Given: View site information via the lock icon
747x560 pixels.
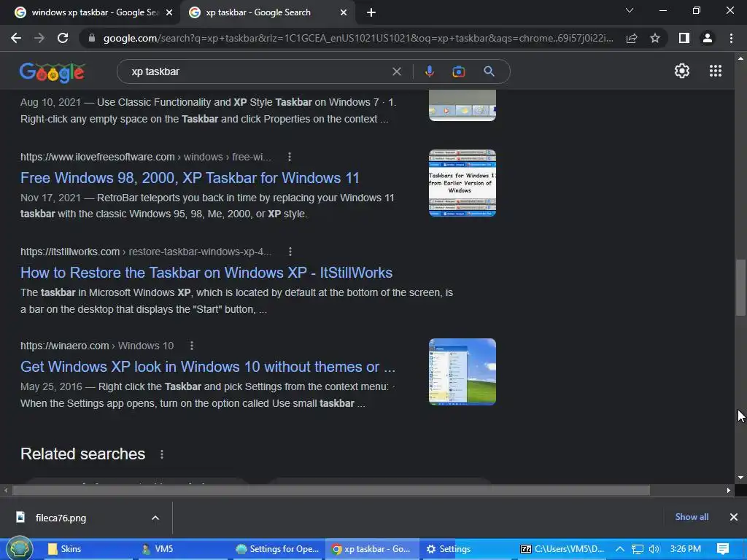Looking at the screenshot, I should tap(91, 38).
